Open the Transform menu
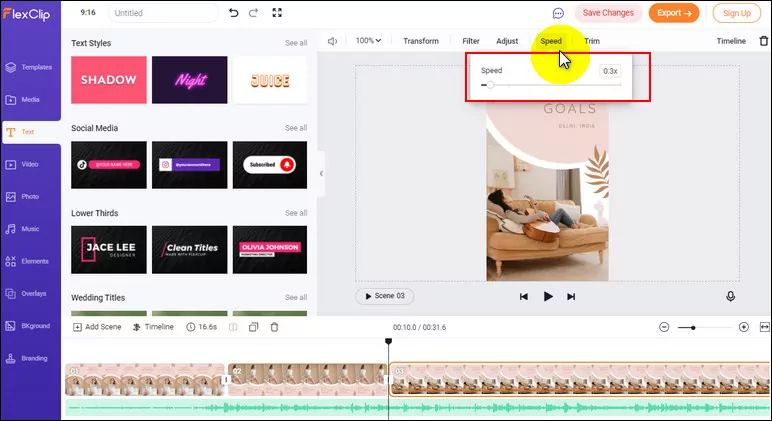The height and width of the screenshot is (421, 772). [421, 41]
